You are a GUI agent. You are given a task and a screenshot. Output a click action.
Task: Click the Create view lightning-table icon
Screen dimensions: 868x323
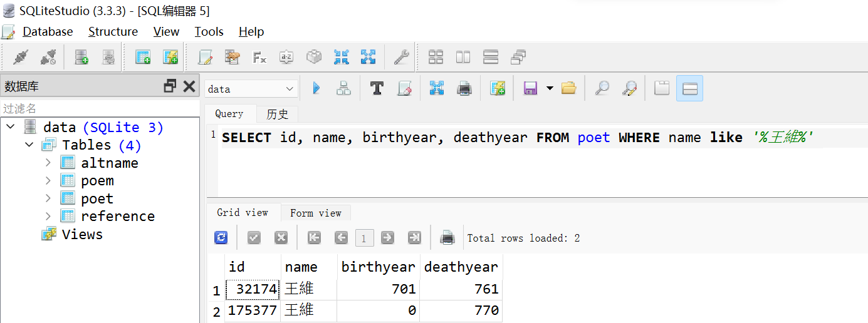pyautogui.click(x=170, y=58)
